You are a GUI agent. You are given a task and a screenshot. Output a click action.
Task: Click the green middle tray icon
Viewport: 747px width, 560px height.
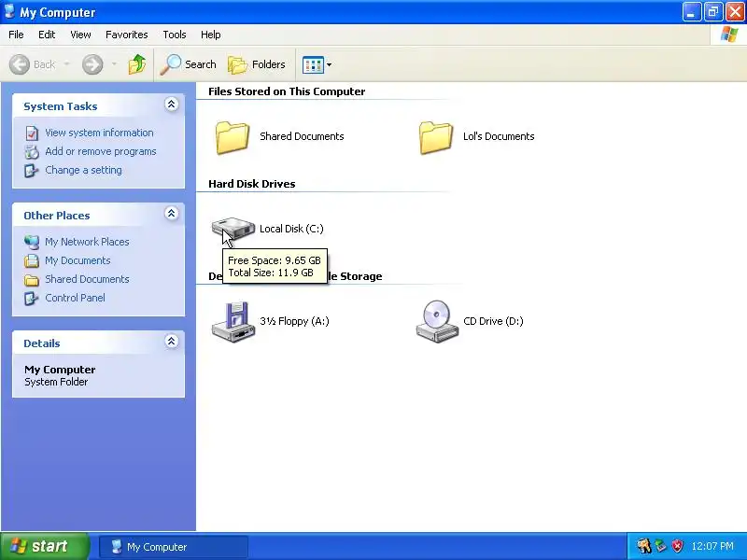[x=661, y=546]
